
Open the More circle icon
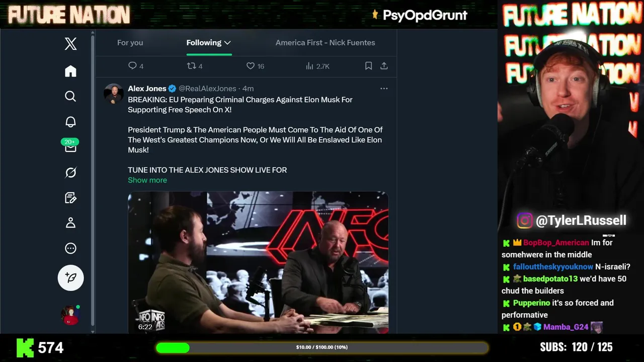pos(70,248)
